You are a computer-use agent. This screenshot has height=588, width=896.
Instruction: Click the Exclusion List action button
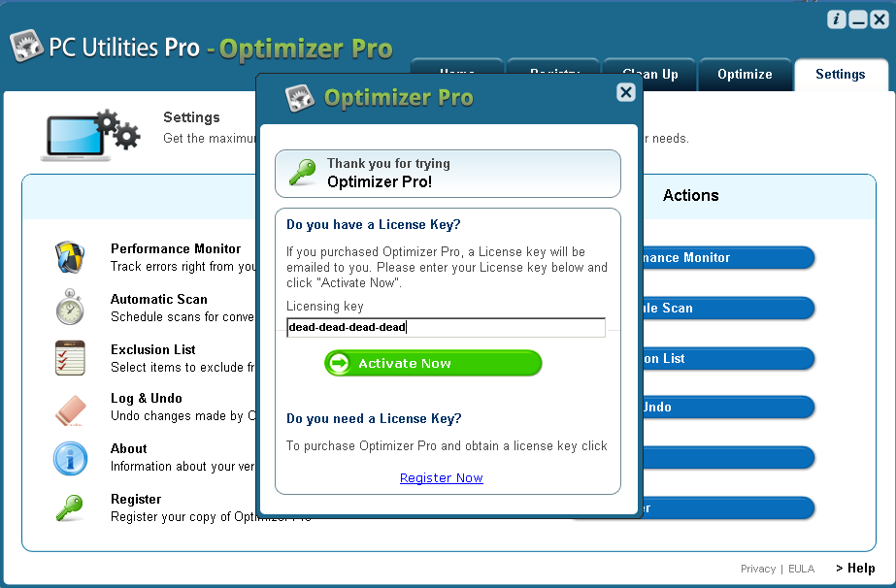[x=729, y=358]
